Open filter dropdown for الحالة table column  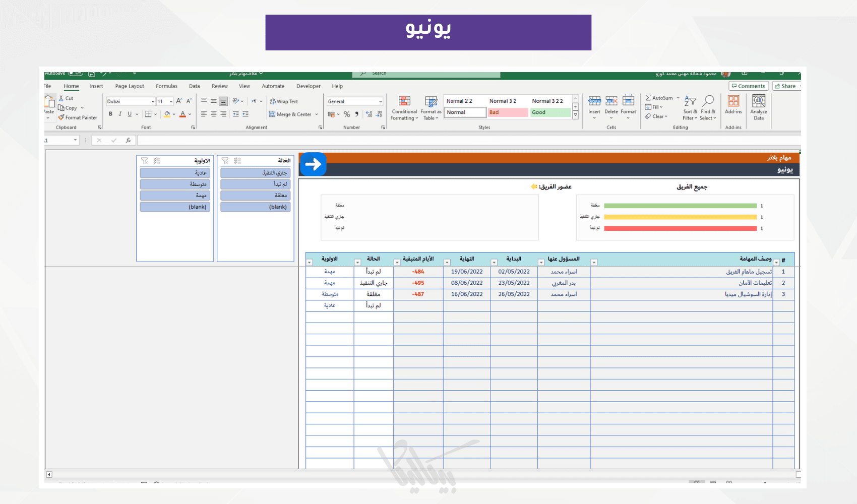(357, 262)
